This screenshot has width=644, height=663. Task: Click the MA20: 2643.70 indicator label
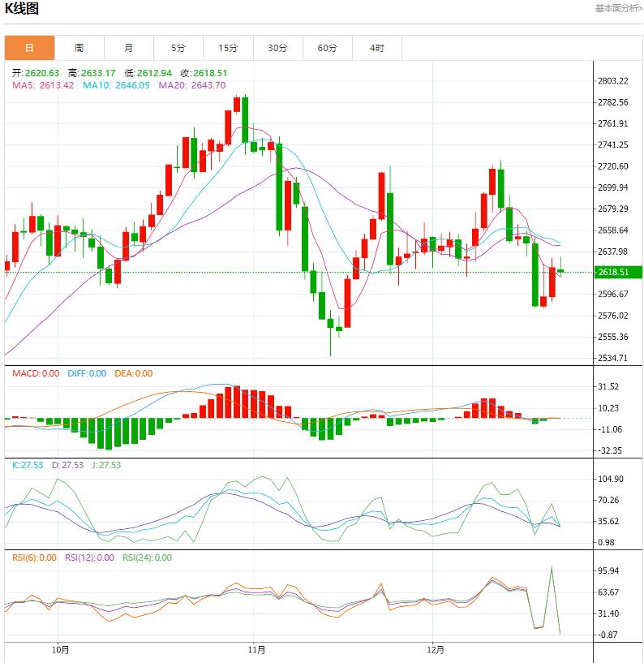pos(192,85)
